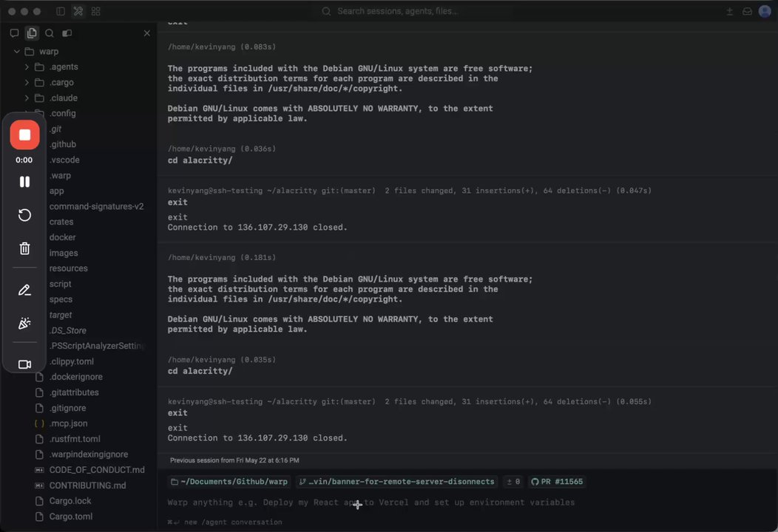Stop the screen recording with red button
778x532 pixels.
24,135
